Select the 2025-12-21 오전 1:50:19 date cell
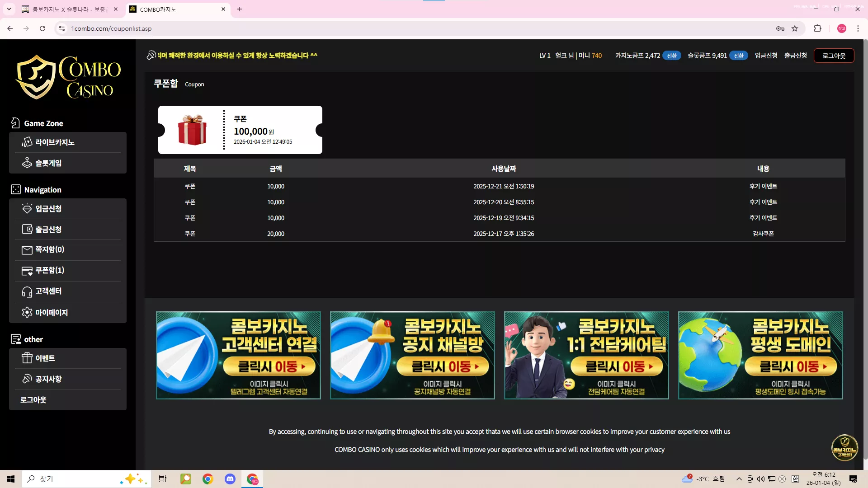Viewport: 868px width, 488px height. (504, 186)
